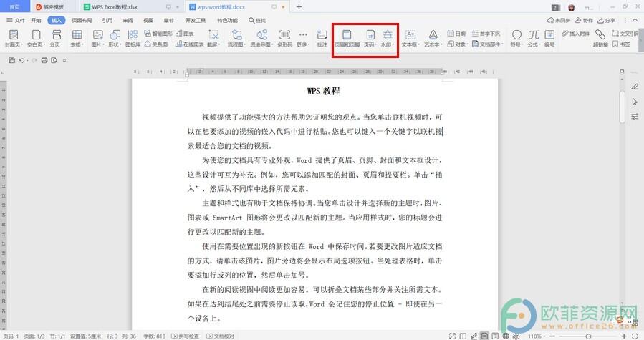Open the 艺术字 WordArt gallery
644x340 pixels.
point(433,38)
